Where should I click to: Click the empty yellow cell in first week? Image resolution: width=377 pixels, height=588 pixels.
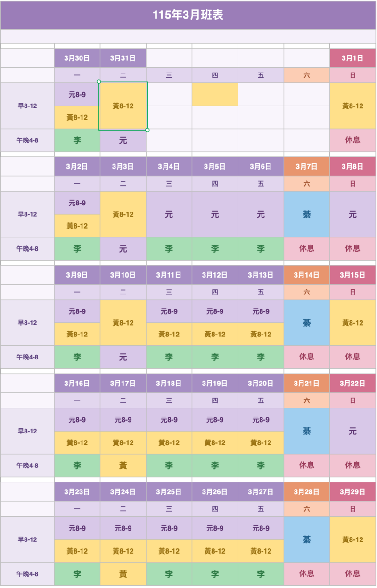[x=215, y=94]
